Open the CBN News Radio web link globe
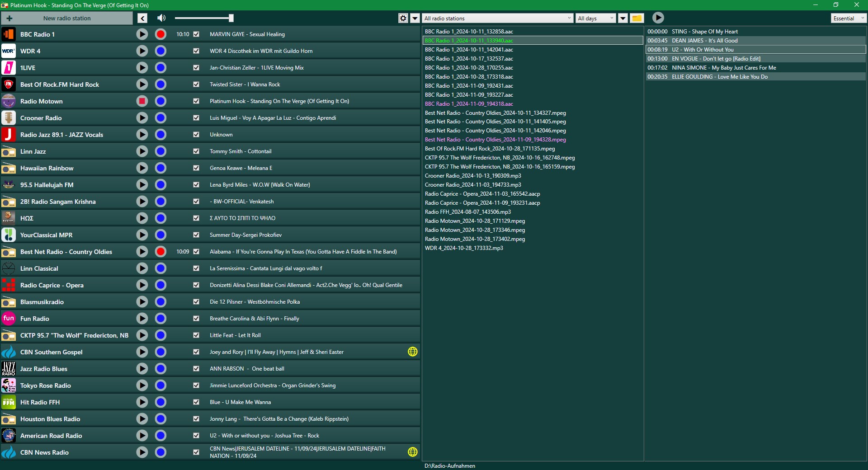Viewport: 868px width, 470px height. 413,452
